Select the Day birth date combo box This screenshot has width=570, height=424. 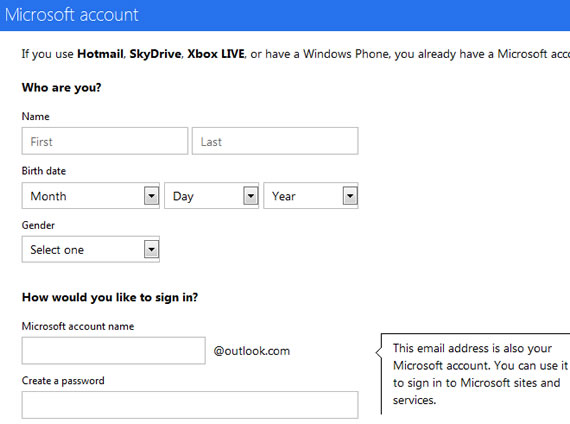click(212, 196)
